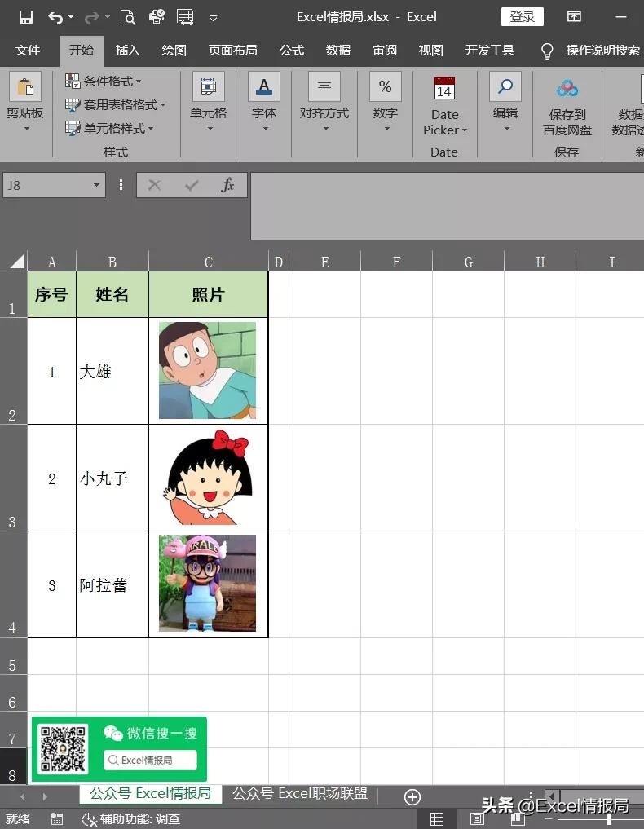Open the 剪贴板 clipboard group
Viewport: 644px width, 829px height.
[24, 102]
